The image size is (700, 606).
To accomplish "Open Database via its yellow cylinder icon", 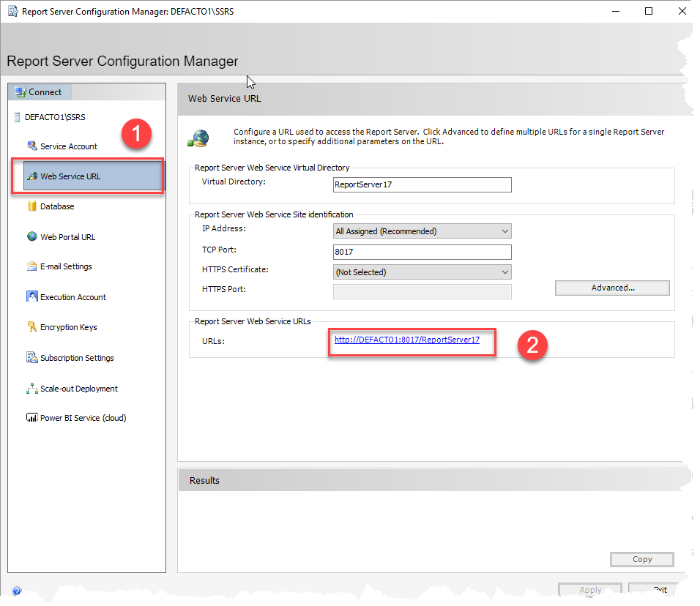I will click(x=31, y=206).
